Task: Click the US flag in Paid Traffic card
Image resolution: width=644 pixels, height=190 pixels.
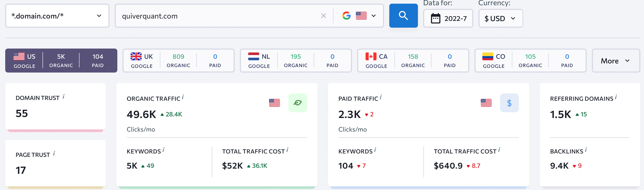Action: 486,103
